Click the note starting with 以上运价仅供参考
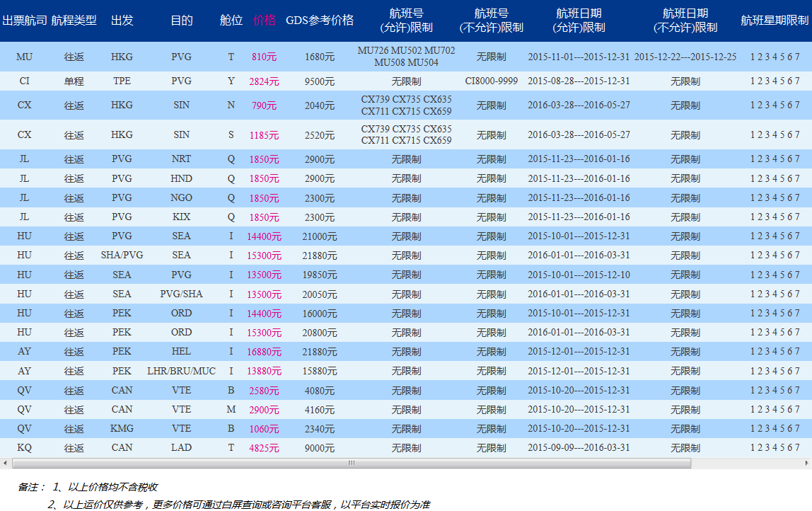812x511 pixels. point(246,505)
